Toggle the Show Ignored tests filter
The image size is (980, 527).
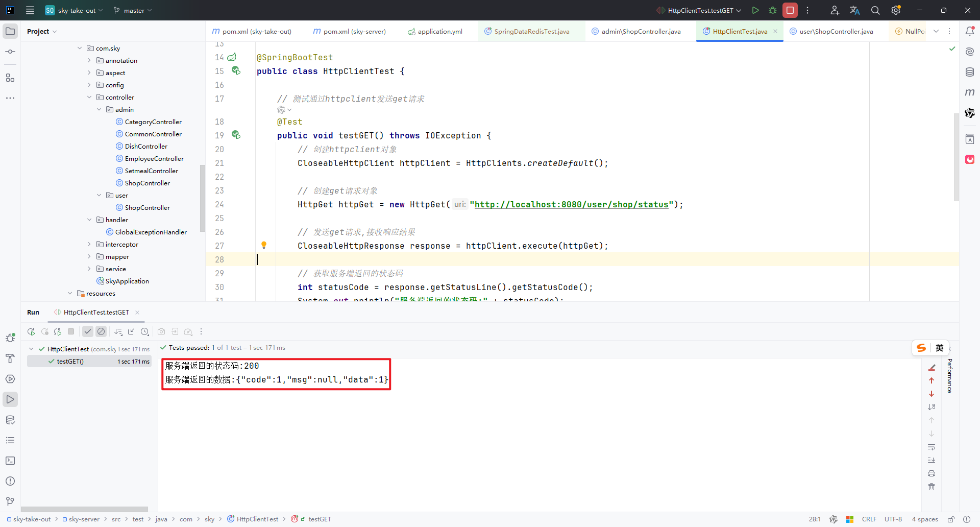point(101,331)
